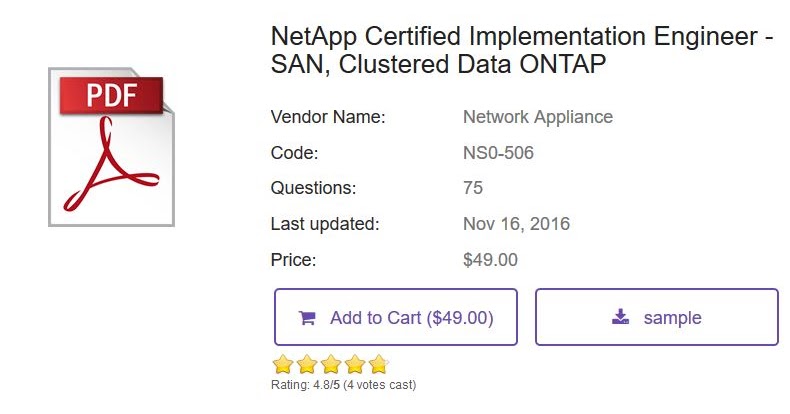
Task: Click the Nov 16, 2016 date
Action: [x=516, y=224]
